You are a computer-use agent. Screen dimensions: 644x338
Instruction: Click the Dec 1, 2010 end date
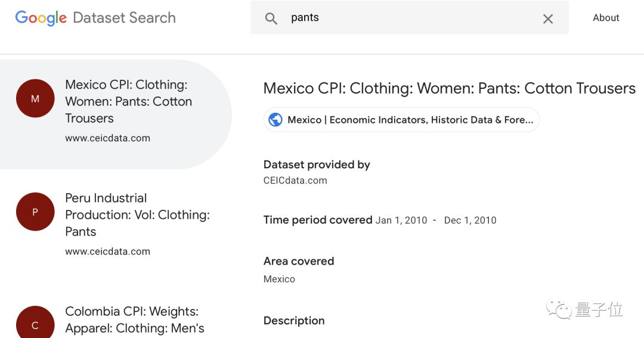pos(470,221)
